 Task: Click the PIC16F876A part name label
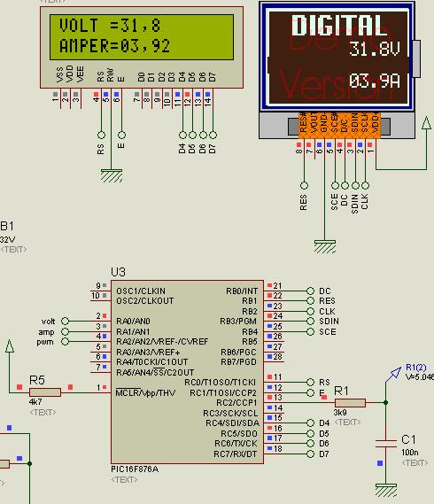click(135, 469)
